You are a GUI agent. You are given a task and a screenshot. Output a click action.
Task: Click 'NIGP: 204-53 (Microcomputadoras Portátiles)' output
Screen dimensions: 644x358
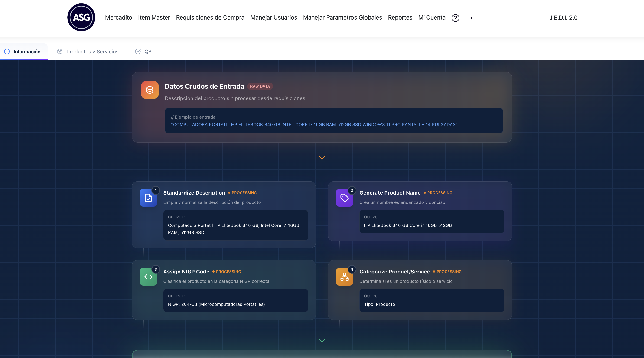216,304
